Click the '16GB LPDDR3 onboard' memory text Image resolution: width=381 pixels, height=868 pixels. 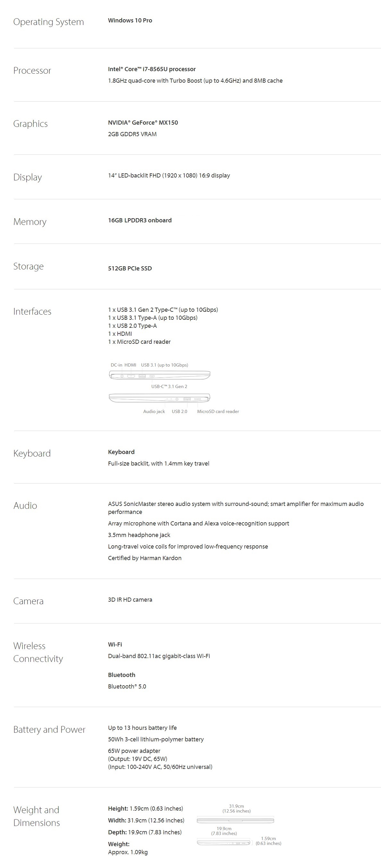pos(140,220)
